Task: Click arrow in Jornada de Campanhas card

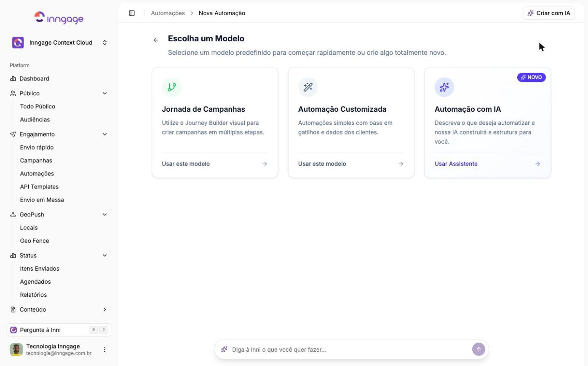Action: 265,164
